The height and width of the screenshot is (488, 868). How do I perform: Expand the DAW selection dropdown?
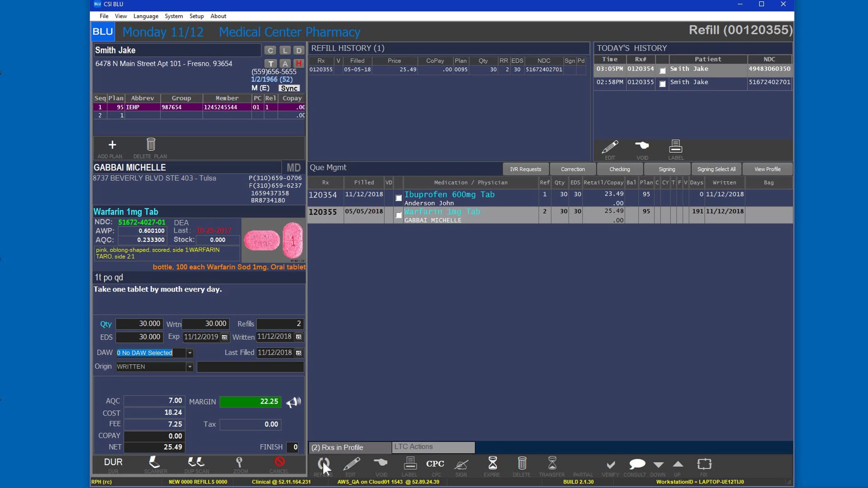click(190, 353)
